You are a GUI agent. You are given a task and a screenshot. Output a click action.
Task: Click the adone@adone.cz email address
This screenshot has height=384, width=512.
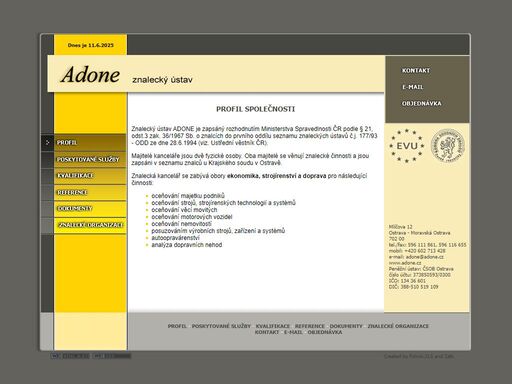(x=425, y=257)
